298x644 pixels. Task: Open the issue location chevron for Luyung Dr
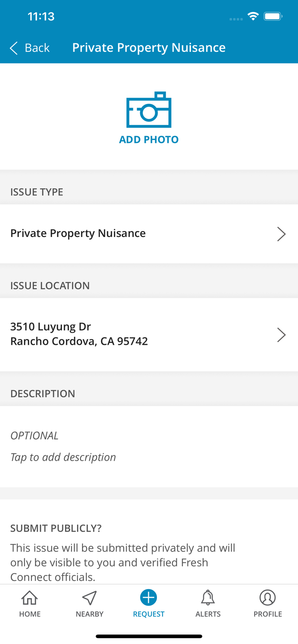(282, 334)
